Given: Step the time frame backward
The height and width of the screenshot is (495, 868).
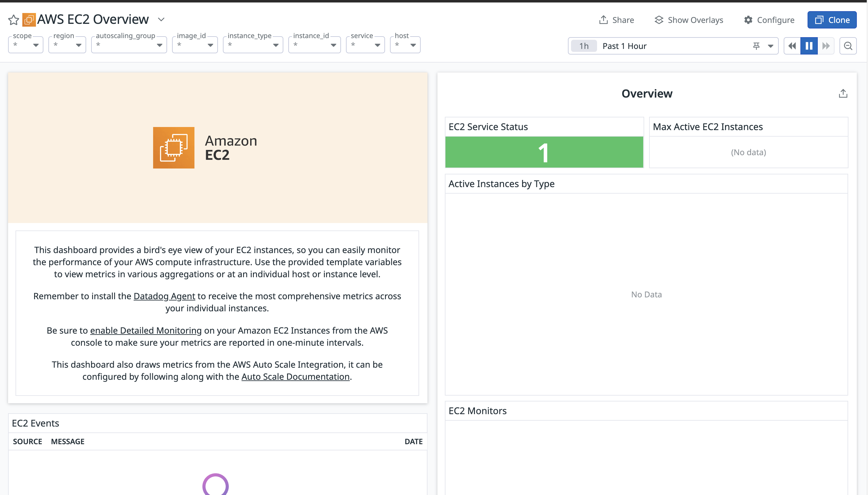Looking at the screenshot, I should tap(792, 46).
